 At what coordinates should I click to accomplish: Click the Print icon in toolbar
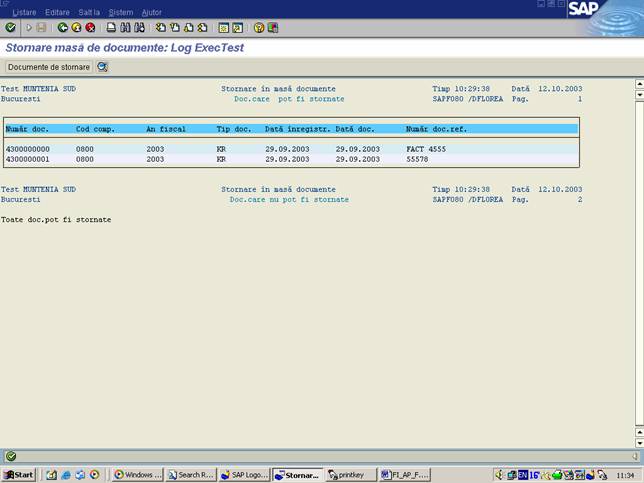(110, 28)
